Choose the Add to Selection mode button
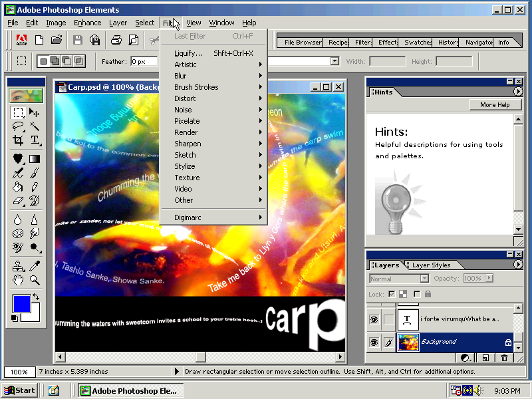 [x=55, y=61]
